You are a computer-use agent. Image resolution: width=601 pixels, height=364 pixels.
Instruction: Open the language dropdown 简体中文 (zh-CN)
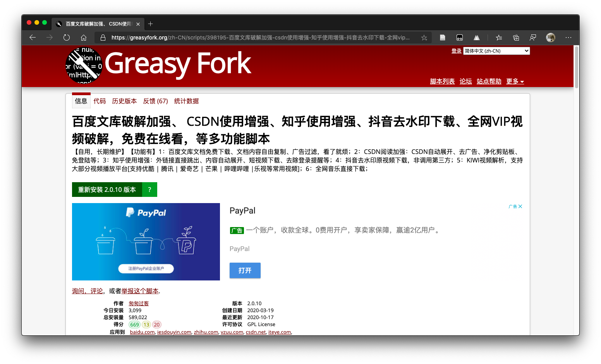pyautogui.click(x=496, y=51)
